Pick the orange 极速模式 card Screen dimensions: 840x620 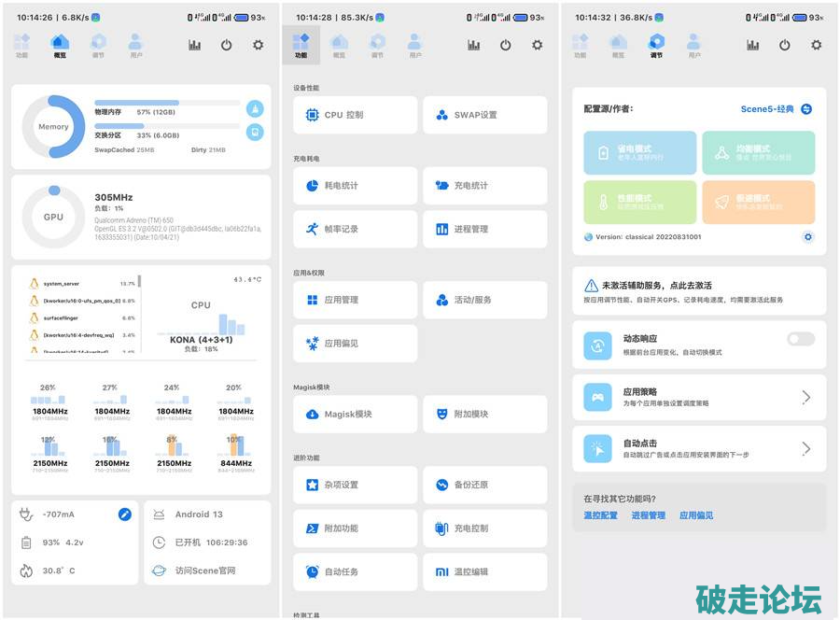(x=758, y=203)
